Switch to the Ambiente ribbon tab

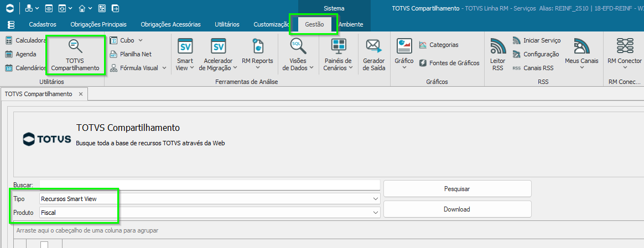tap(351, 25)
